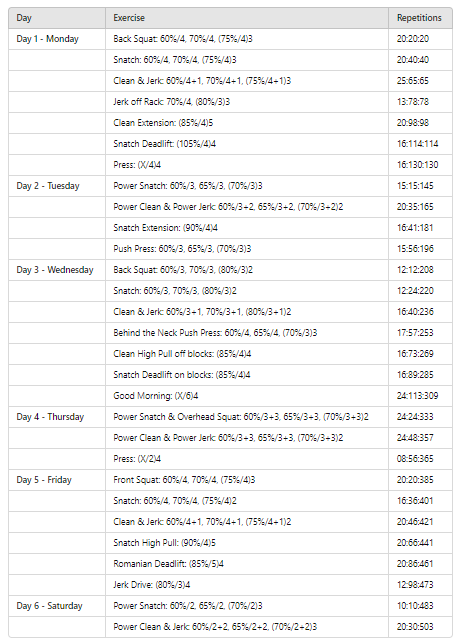This screenshot has height=638, width=457.
Task: Select the Day 6 - Saturday cell
Action: 57,606
